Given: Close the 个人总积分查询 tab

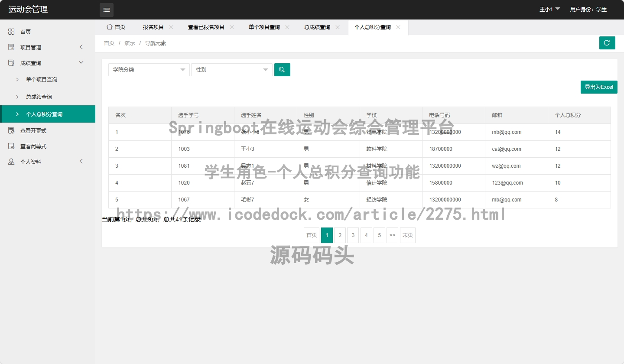Looking at the screenshot, I should [x=398, y=27].
